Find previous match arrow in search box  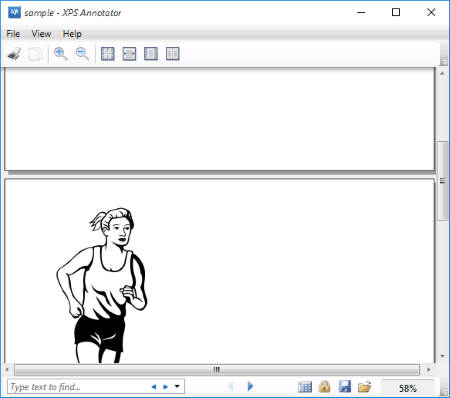point(153,387)
